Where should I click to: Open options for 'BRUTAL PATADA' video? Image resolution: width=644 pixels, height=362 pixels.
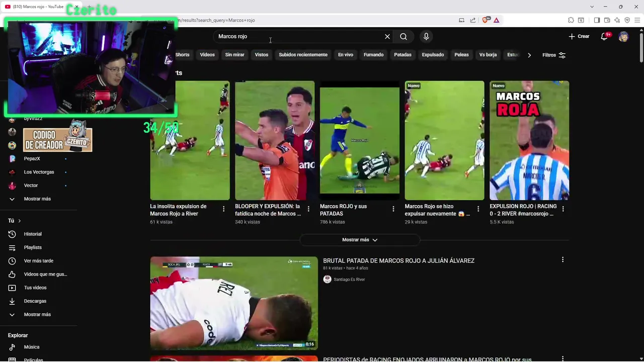(562, 259)
